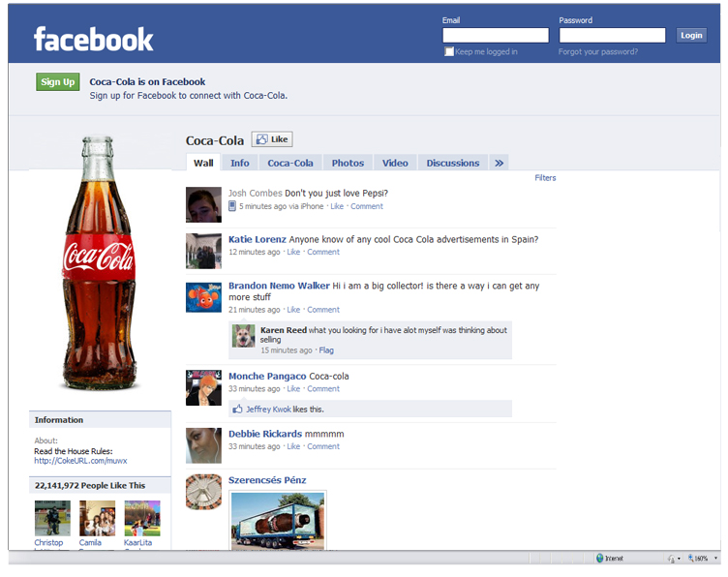Open the Coca-Cola tab

[x=290, y=163]
